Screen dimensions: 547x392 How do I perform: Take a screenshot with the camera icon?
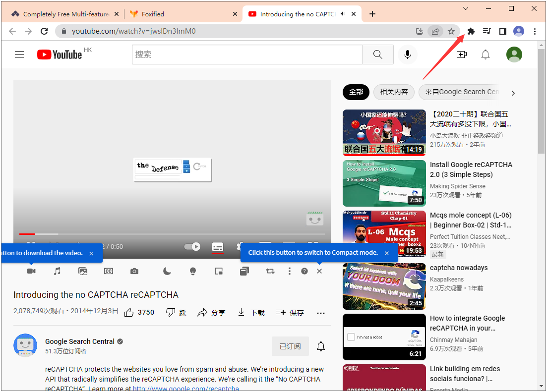click(134, 271)
